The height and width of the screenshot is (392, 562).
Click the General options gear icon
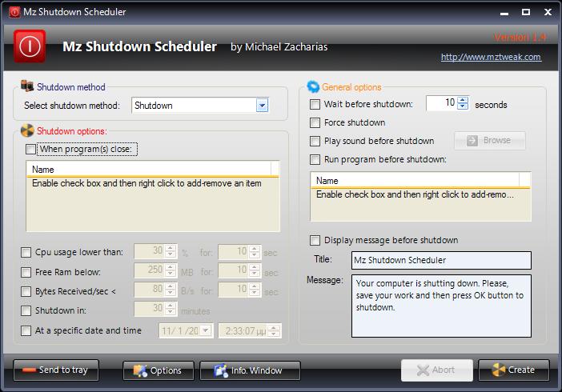313,86
